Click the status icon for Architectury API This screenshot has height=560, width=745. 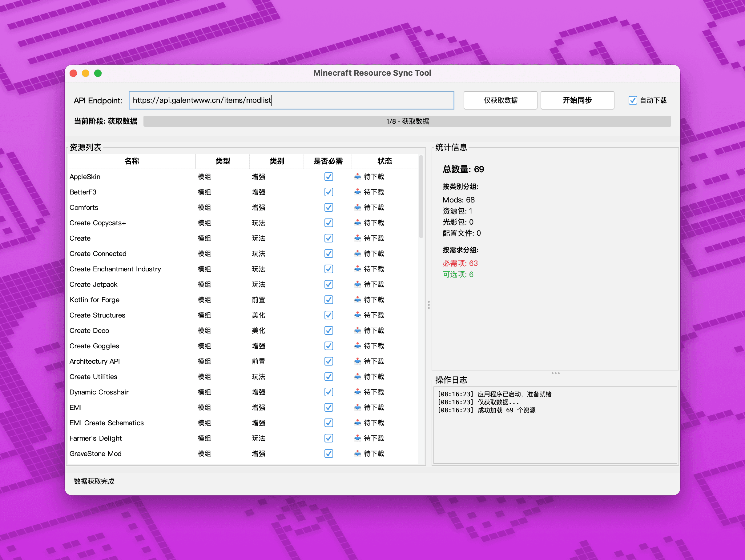click(358, 361)
